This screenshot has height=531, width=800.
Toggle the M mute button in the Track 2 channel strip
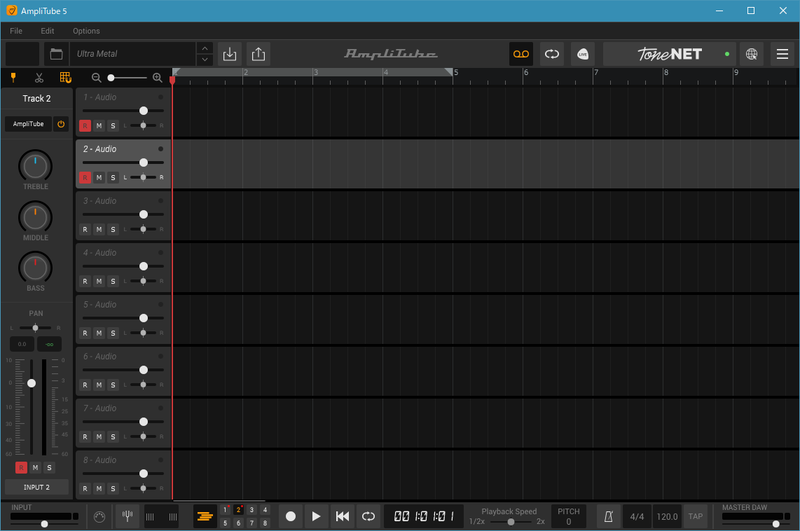pos(35,467)
